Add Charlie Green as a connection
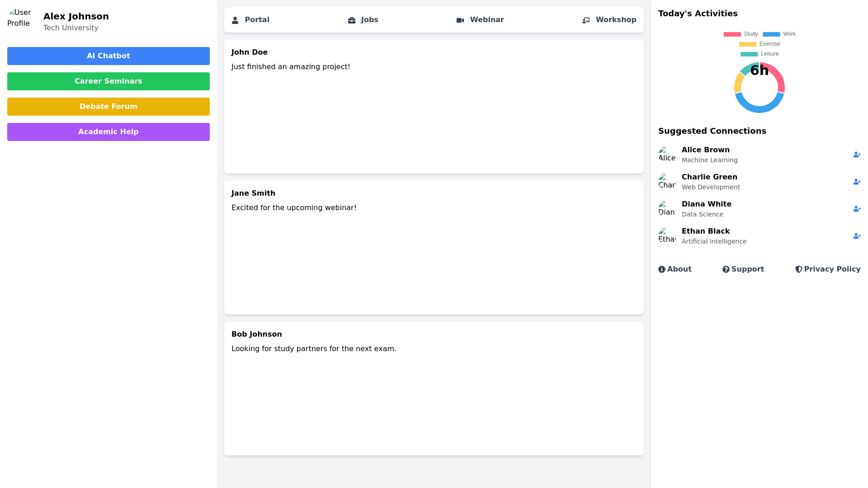The width and height of the screenshot is (868, 488). [x=857, y=182]
